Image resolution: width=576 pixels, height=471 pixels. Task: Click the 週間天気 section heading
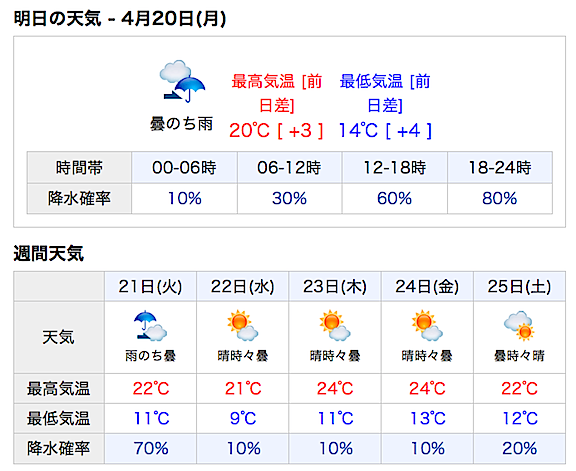click(49, 254)
